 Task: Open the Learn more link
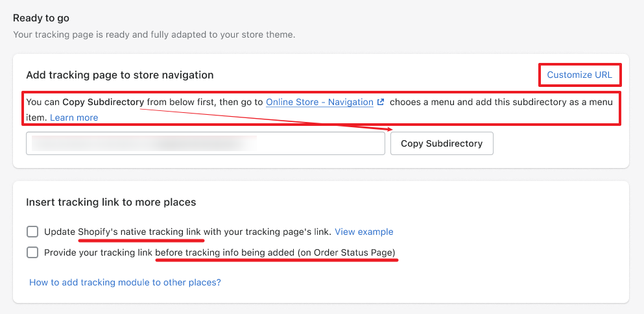pos(74,117)
